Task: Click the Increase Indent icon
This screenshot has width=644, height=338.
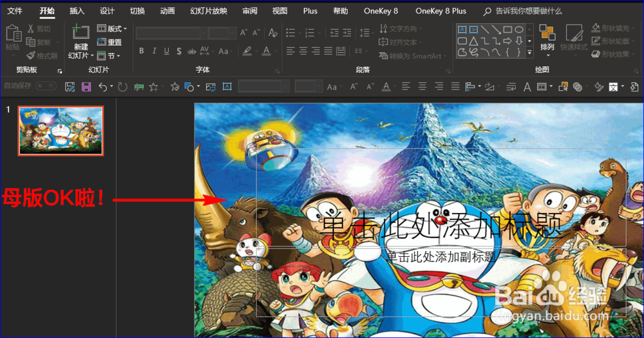Action: tap(348, 32)
